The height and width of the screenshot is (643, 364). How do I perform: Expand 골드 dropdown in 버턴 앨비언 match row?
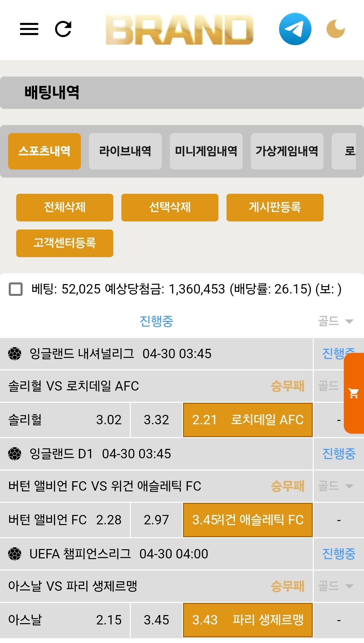336,486
